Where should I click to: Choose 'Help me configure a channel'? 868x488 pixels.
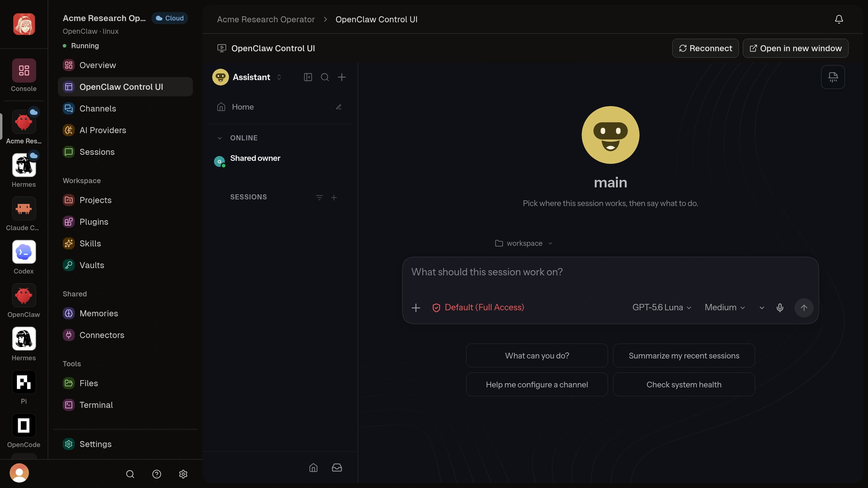coord(537,385)
